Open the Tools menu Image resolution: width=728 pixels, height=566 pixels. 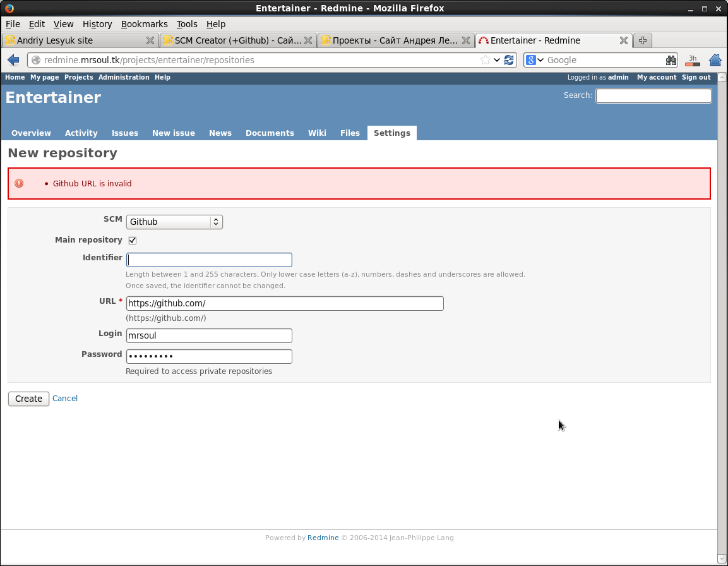187,24
